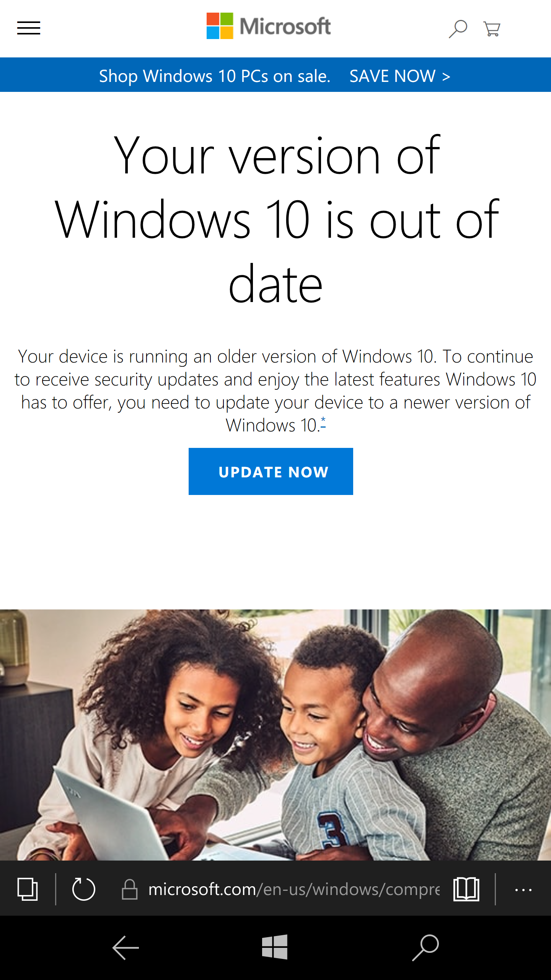This screenshot has height=980, width=551.
Task: Click the paragraph about older Windows 10 version
Action: [275, 390]
